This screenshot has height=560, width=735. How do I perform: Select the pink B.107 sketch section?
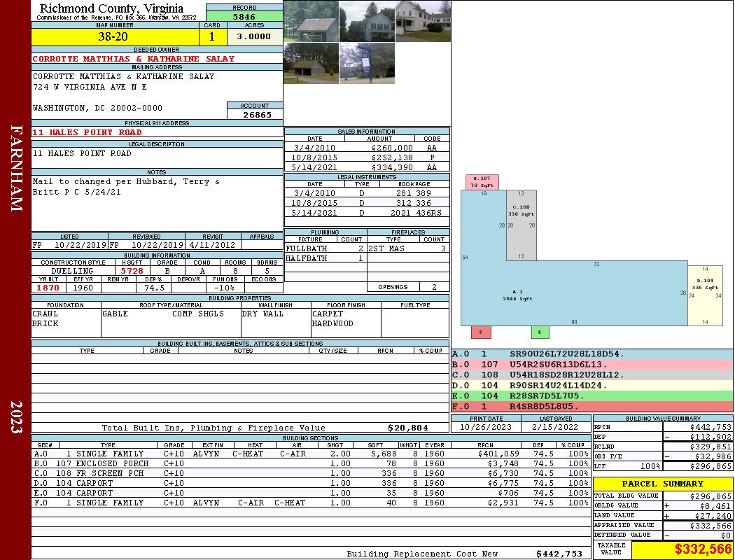click(482, 182)
